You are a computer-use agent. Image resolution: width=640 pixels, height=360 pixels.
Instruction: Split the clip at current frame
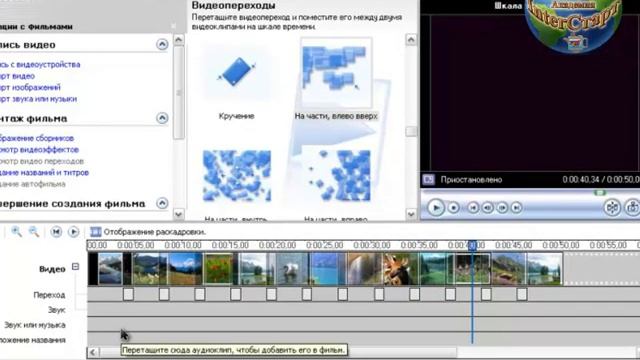612,207
